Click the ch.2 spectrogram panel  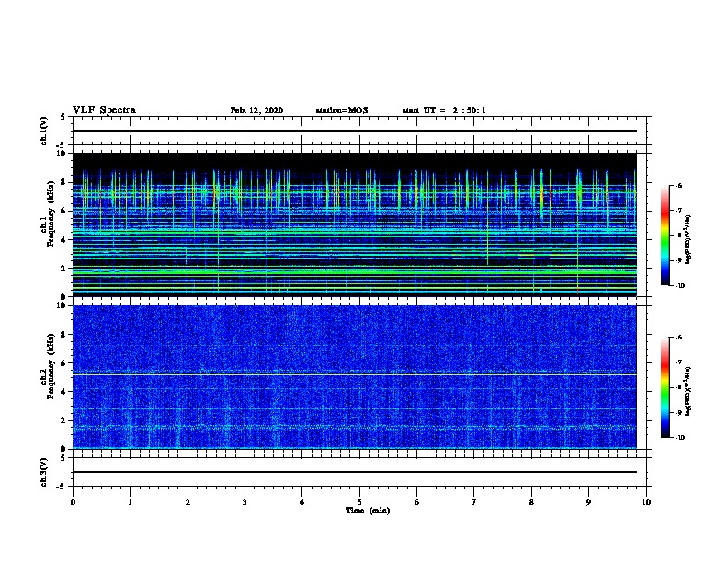tap(355, 377)
